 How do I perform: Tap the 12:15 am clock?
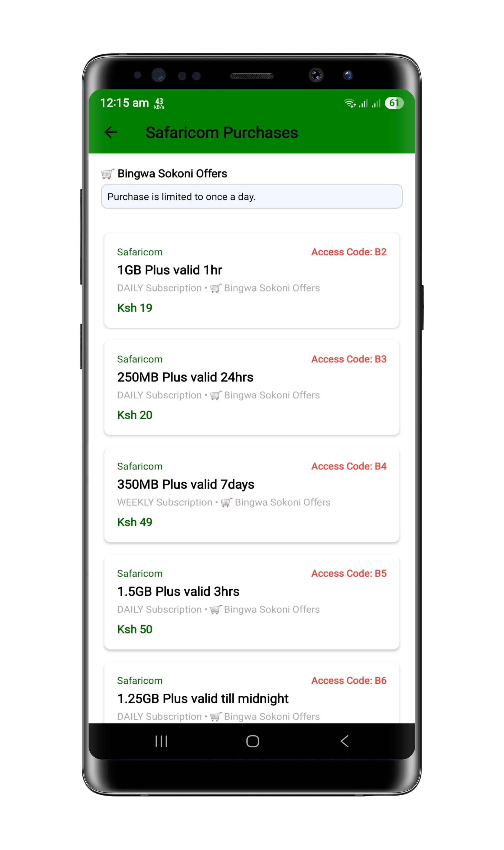[x=124, y=103]
